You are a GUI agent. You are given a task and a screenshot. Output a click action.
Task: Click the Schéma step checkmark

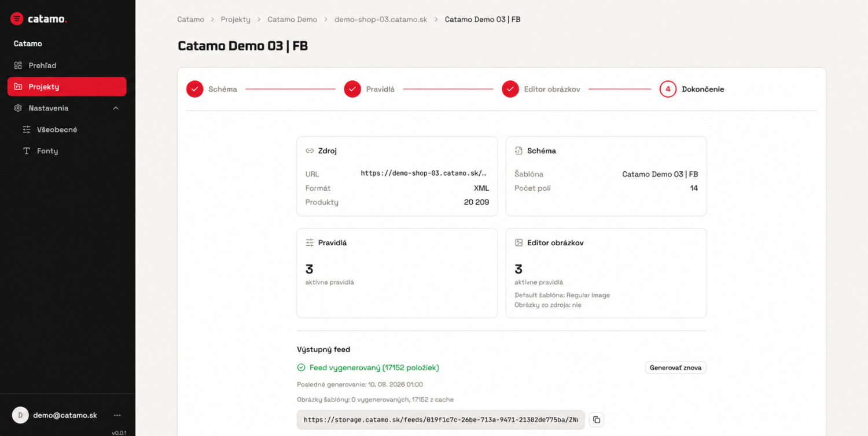[x=195, y=89]
